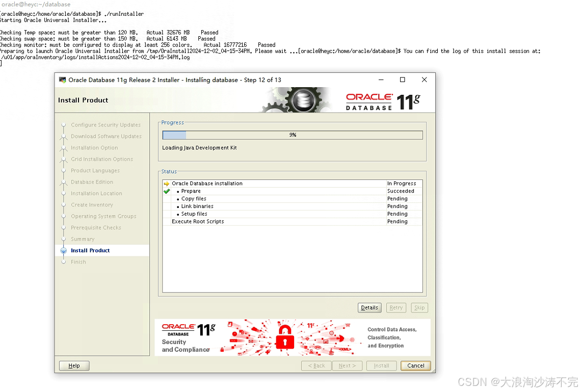Select Database Edition step
580x392 pixels.
tap(92, 182)
